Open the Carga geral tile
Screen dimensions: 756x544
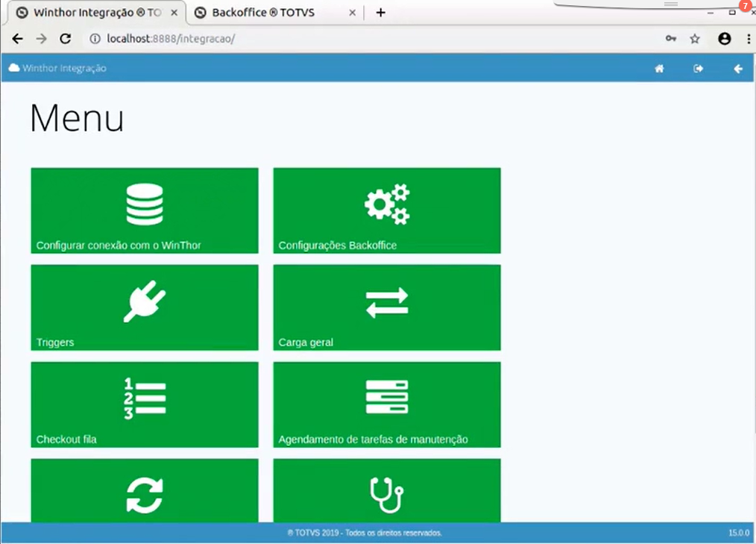[x=387, y=307]
